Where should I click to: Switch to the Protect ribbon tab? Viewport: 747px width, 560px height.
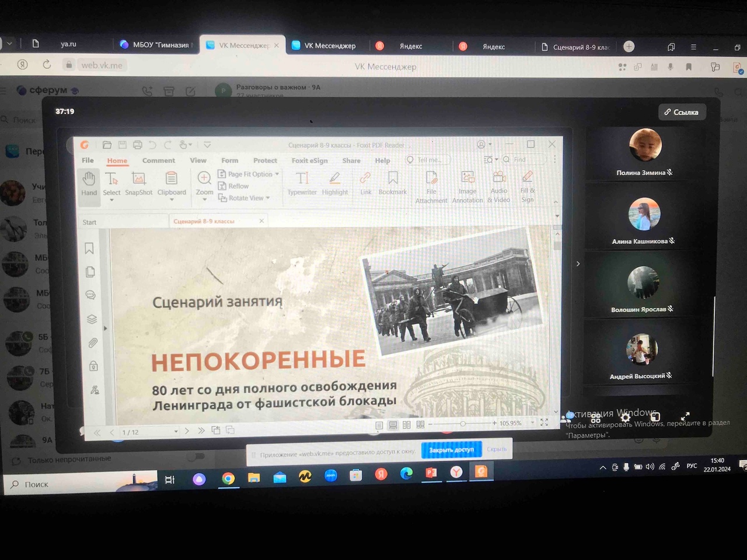click(265, 160)
